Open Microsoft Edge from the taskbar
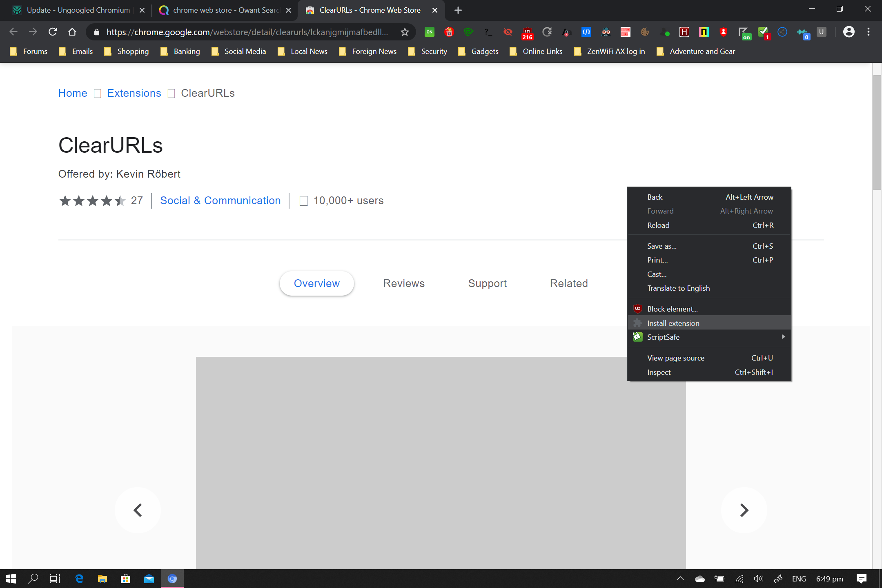 click(x=79, y=579)
